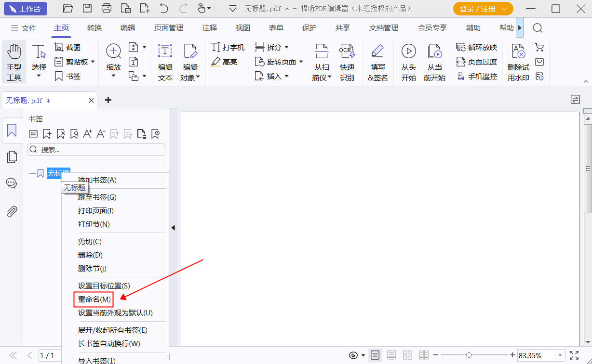Add a new bookmark in the bookmark panel
This screenshot has height=364, width=592.
coord(47,133)
